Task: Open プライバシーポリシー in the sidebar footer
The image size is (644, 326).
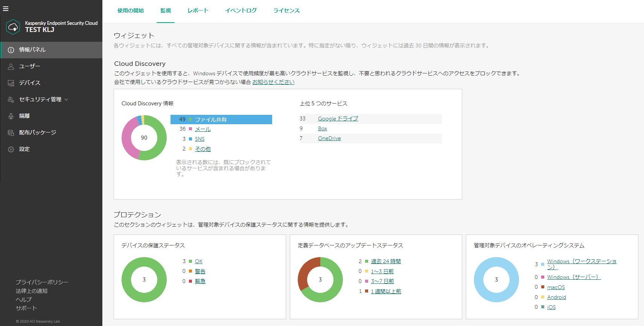Action: coord(42,282)
